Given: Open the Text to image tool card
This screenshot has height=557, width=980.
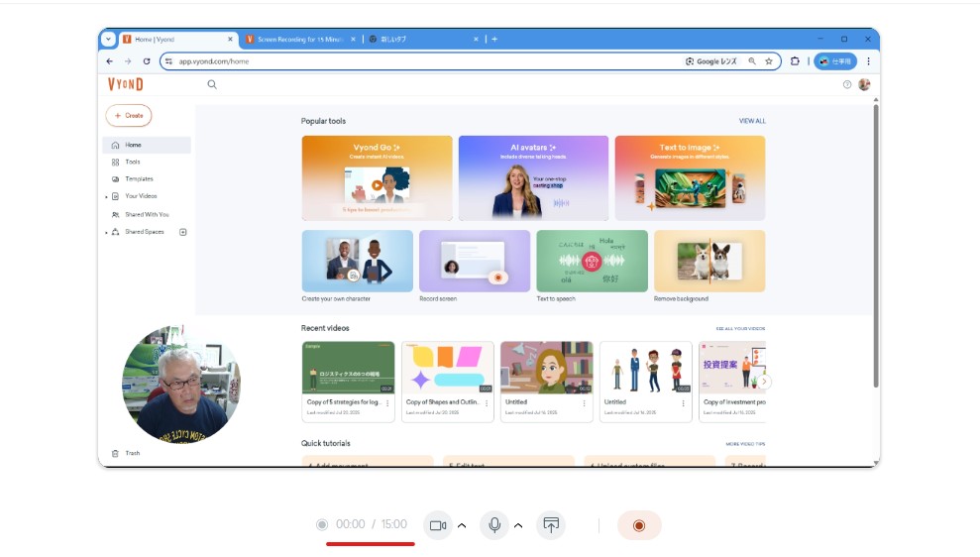Looking at the screenshot, I should coord(690,178).
